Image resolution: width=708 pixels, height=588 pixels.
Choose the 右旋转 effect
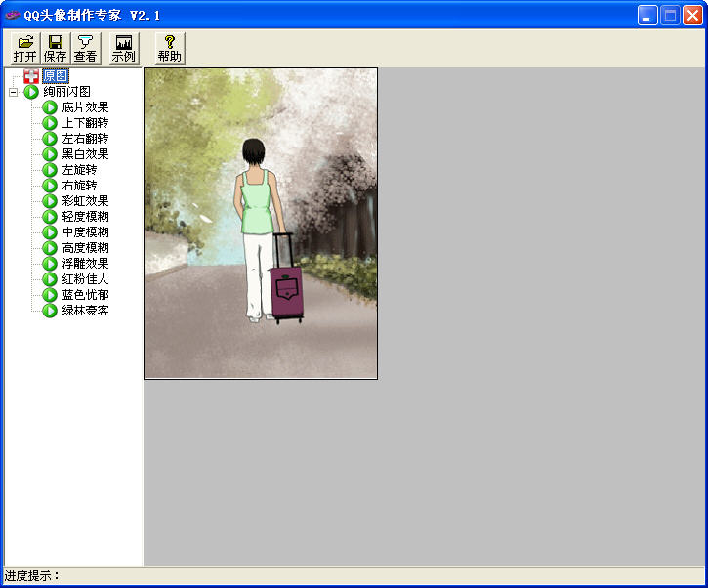[79, 186]
